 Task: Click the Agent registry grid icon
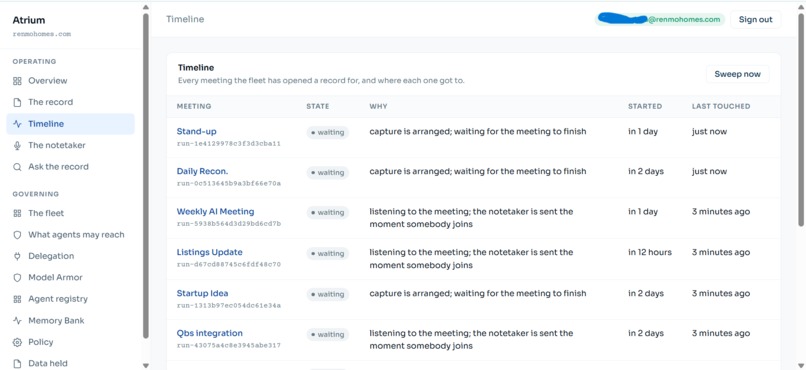point(17,299)
